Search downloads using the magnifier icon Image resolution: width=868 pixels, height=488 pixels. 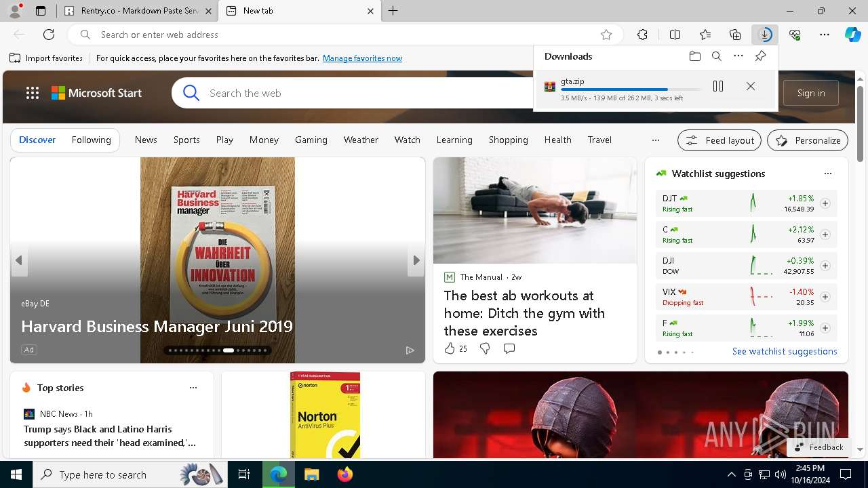(x=717, y=56)
